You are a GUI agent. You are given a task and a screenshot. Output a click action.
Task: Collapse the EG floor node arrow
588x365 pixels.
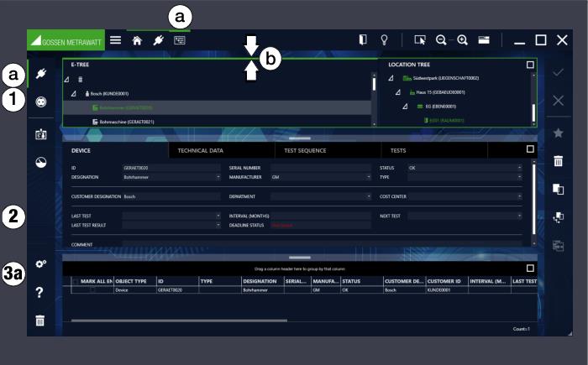tap(405, 107)
